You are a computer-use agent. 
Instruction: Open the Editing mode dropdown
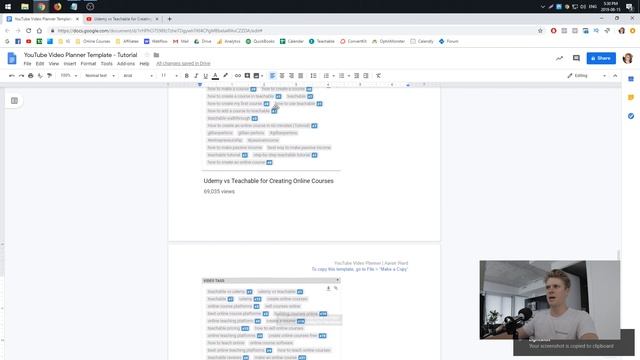[x=587, y=76]
